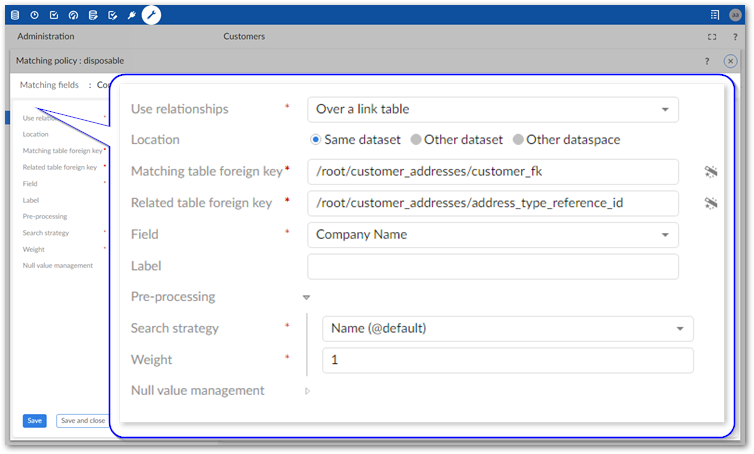Click the Save and close button
The width and height of the screenshot is (754, 454).
(82, 421)
